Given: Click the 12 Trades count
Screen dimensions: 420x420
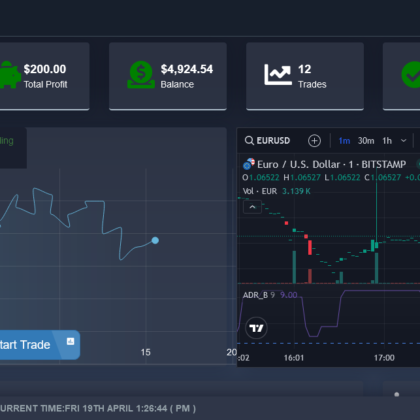Looking at the screenshot, I should pyautogui.click(x=304, y=69).
